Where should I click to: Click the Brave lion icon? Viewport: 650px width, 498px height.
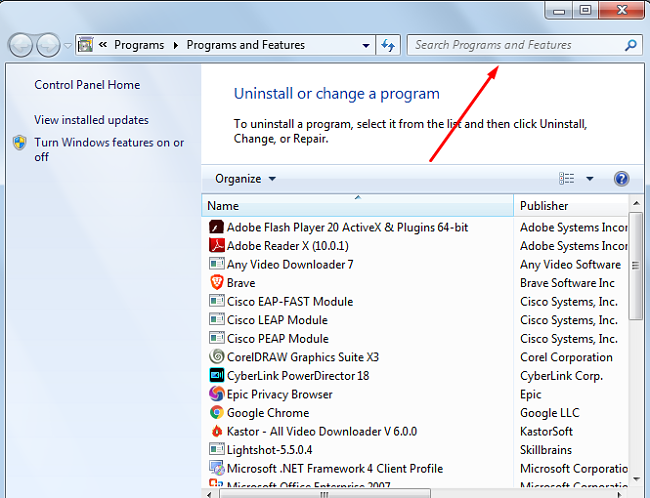coord(216,282)
